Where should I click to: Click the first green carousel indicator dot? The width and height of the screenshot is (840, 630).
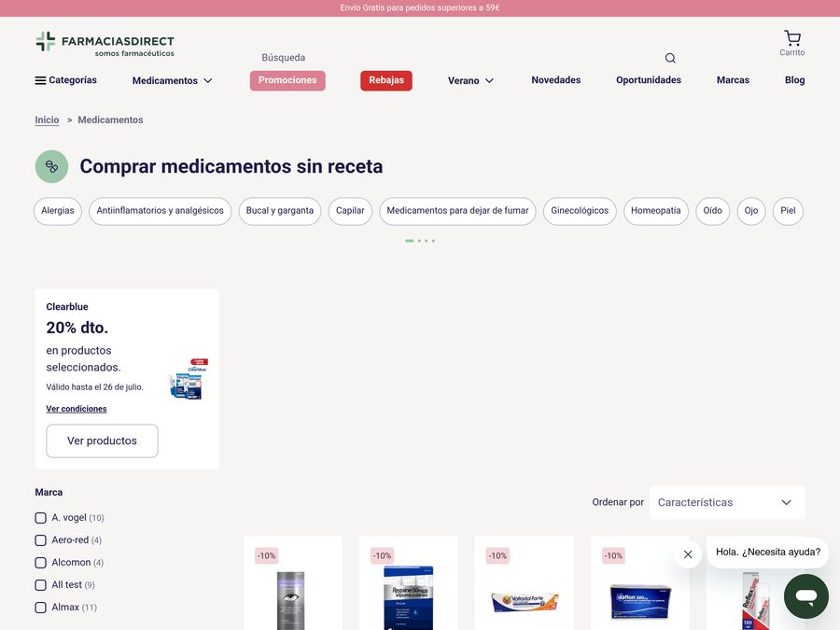click(410, 241)
